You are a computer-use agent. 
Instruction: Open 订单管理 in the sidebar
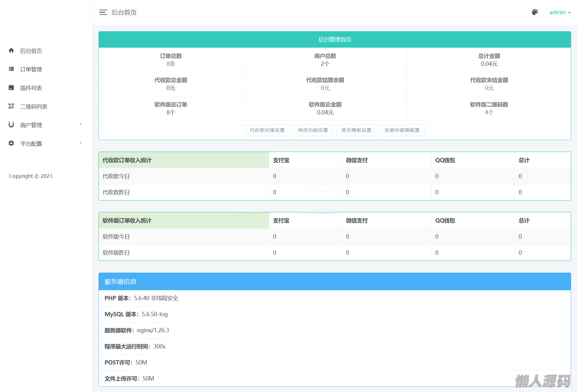tap(31, 69)
